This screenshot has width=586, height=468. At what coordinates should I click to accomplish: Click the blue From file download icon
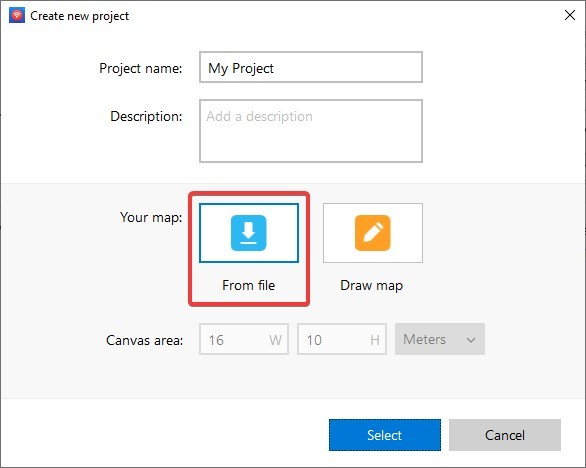coord(249,233)
